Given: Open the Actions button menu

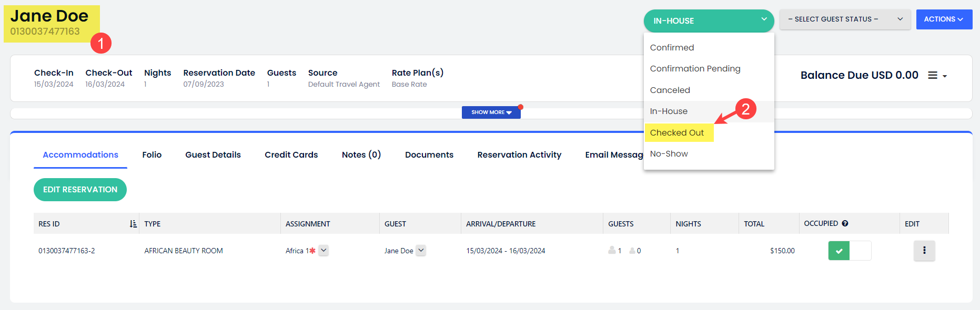Looking at the screenshot, I should point(943,19).
